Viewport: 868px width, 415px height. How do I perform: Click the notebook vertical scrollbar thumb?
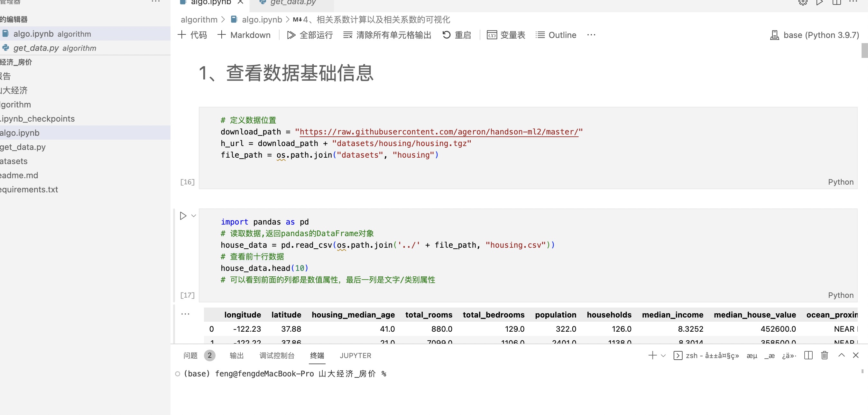[865, 51]
